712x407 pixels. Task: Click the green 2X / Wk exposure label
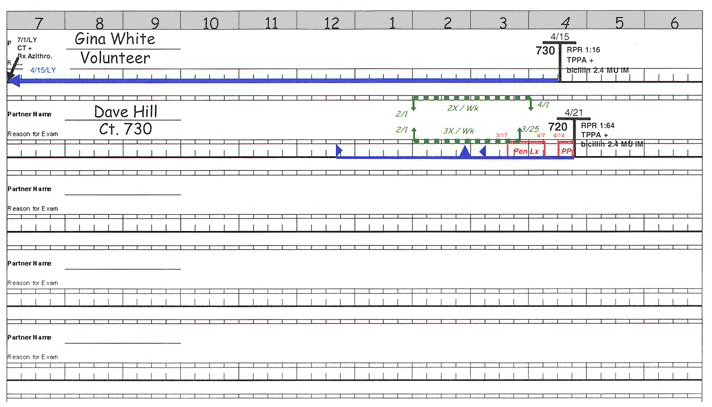[465, 108]
